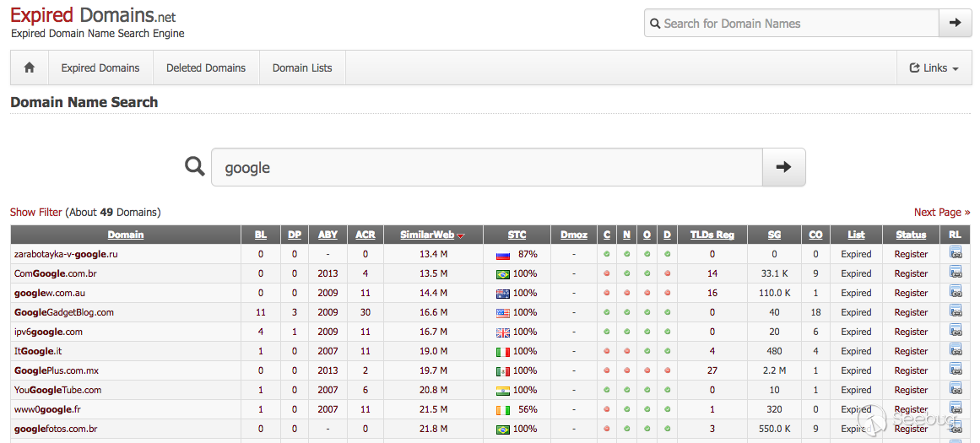The width and height of the screenshot is (980, 443).
Task: Open related links icon for ComGoogle.com.br
Action: [956, 273]
